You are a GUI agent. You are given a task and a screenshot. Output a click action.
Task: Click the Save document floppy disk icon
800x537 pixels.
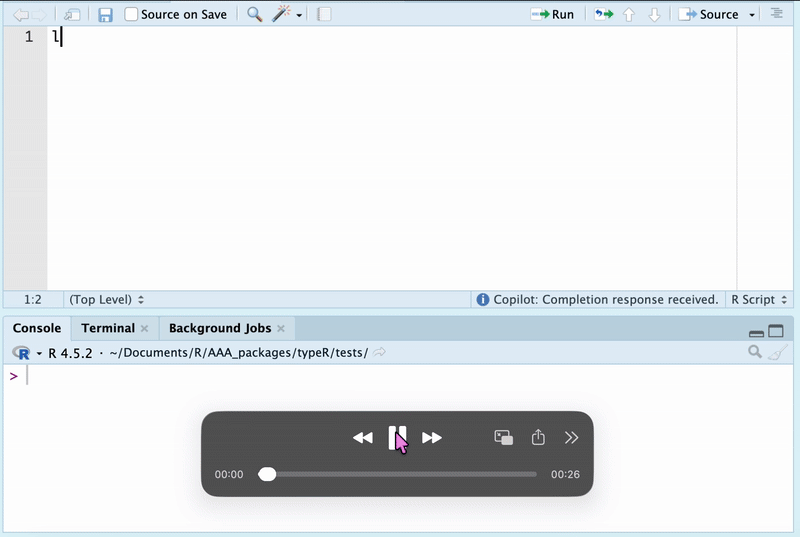point(105,15)
